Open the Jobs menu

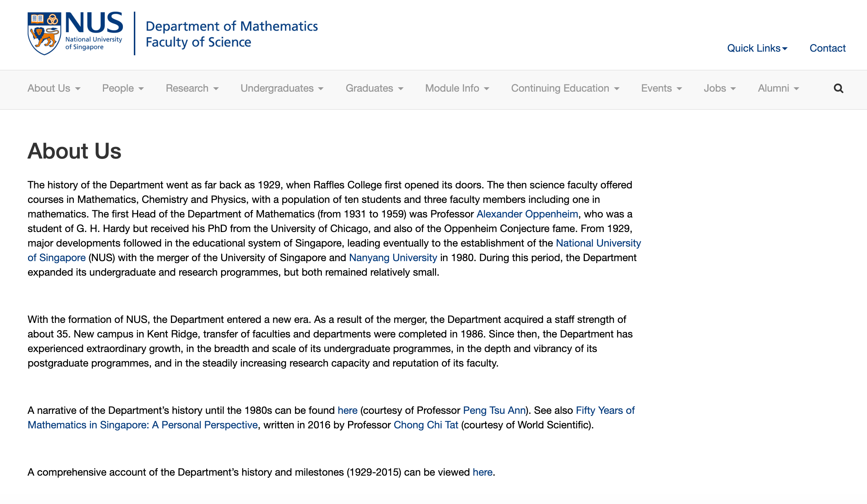click(719, 88)
